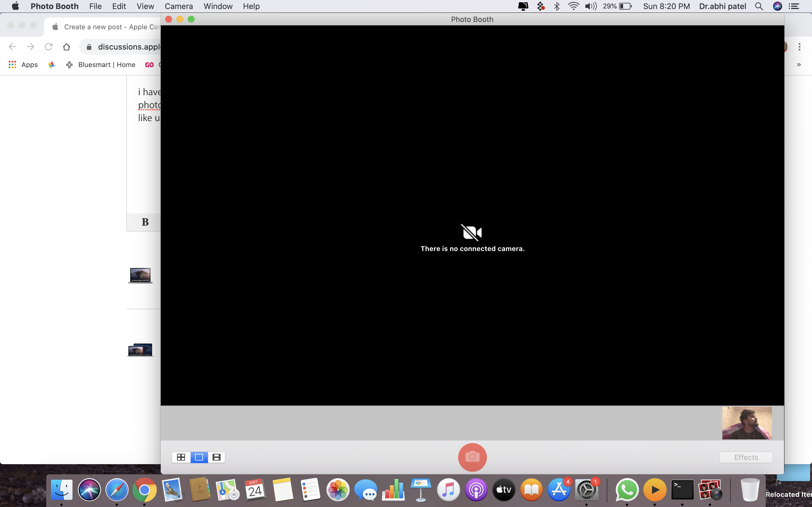This screenshot has height=507, width=812.
Task: Open the Camera menu
Action: (x=178, y=6)
